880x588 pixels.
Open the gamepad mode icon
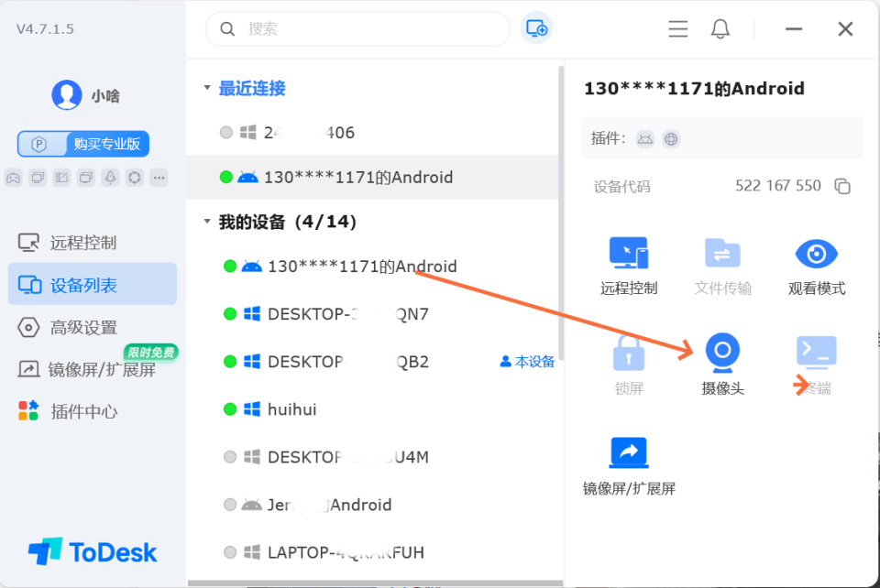(x=14, y=178)
